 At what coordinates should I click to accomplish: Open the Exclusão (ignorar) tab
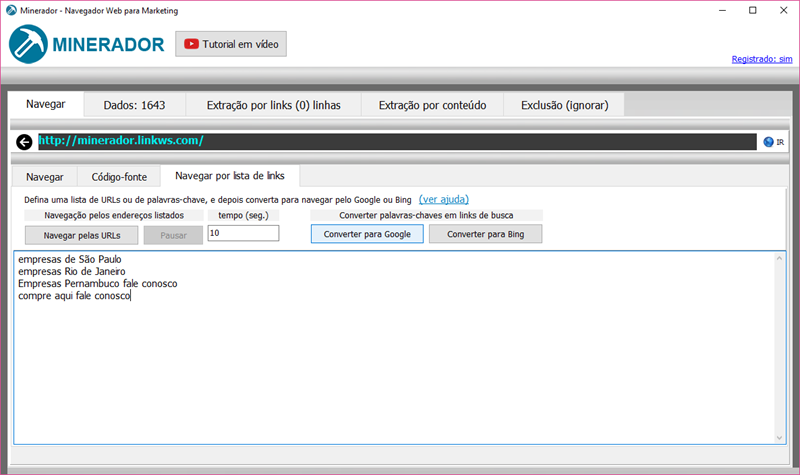pos(564,105)
